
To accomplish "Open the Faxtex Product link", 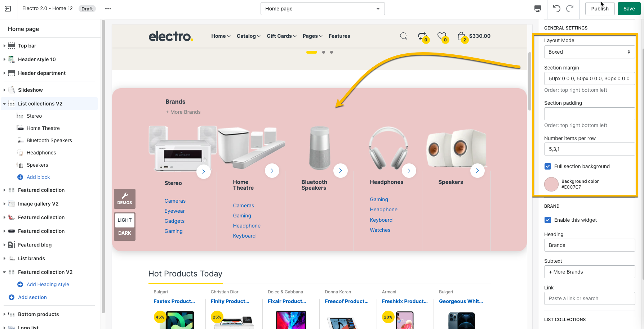I will tap(174, 301).
